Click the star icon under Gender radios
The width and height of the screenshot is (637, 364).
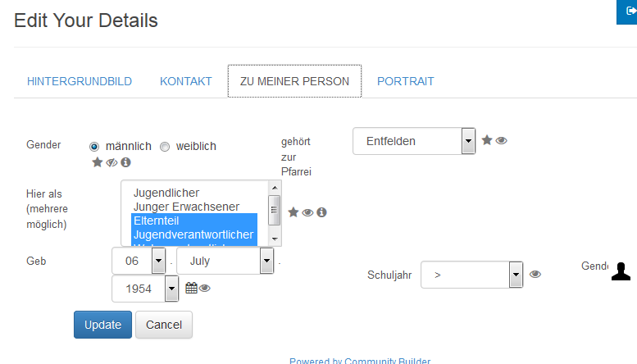(x=97, y=162)
